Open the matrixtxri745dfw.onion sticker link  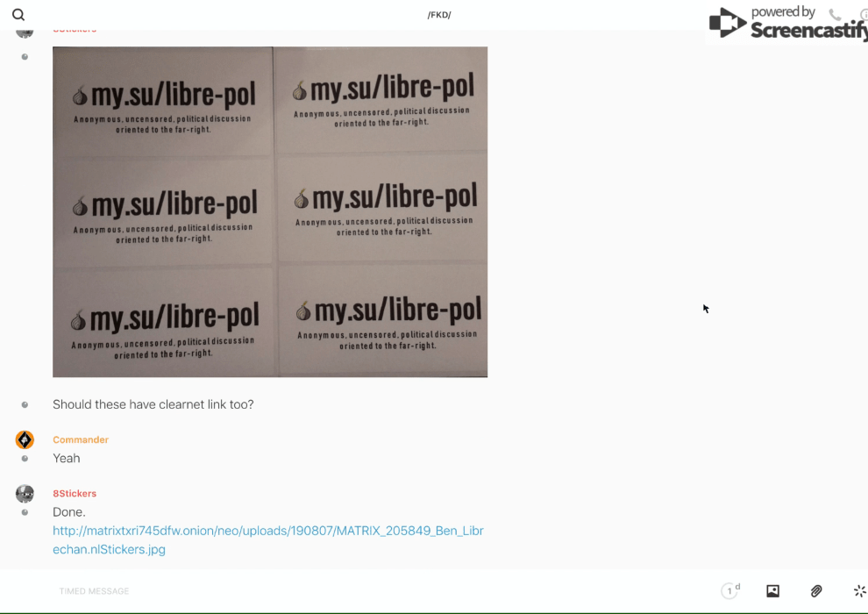[267, 540]
